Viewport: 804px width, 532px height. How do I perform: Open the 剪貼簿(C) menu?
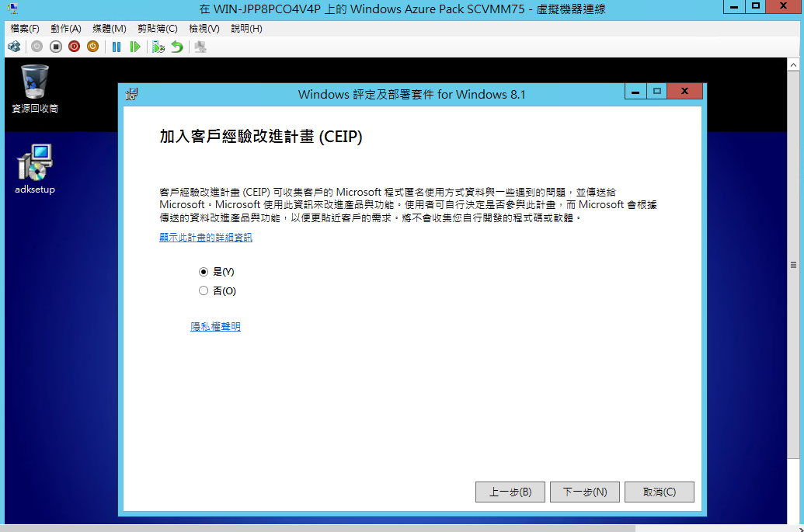point(158,29)
